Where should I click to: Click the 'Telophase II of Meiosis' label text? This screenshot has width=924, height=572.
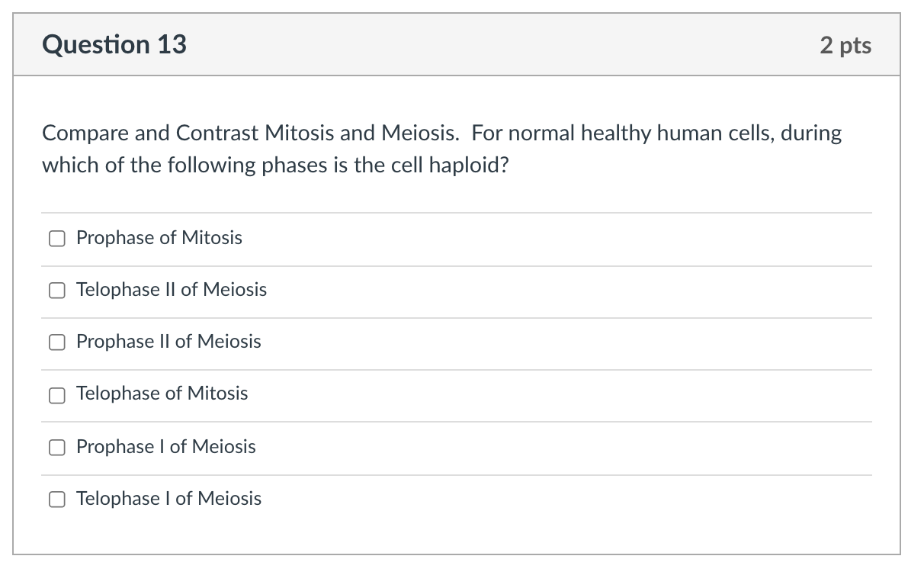pos(172,290)
